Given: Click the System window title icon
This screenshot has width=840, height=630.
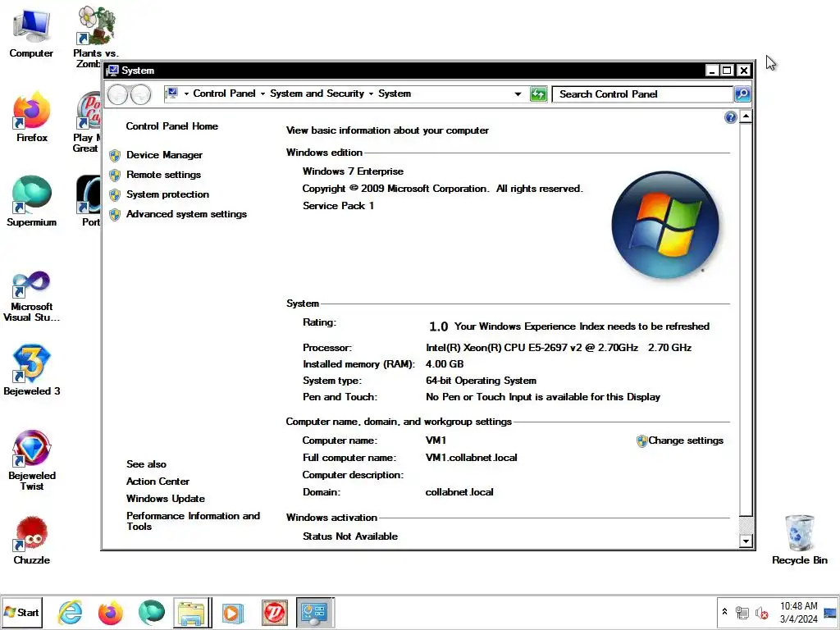Looking at the screenshot, I should [x=112, y=71].
